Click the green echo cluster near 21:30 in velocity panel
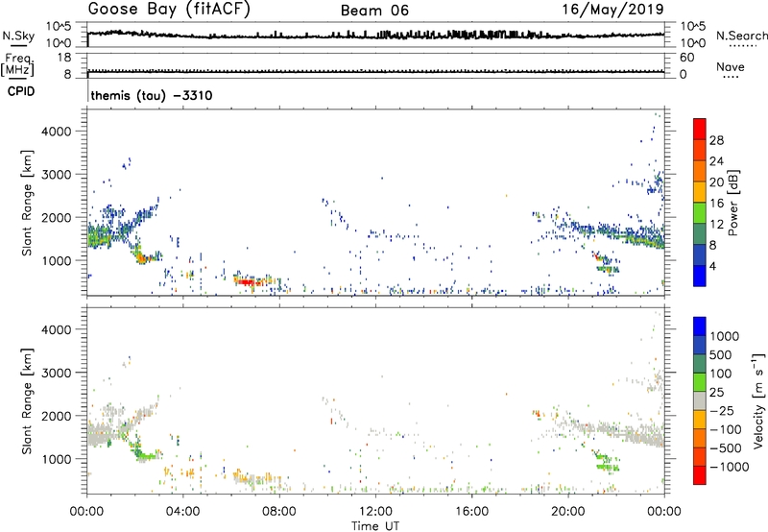 click(607, 463)
